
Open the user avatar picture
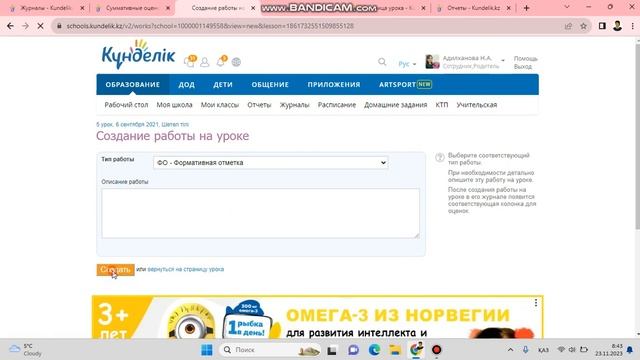click(432, 62)
